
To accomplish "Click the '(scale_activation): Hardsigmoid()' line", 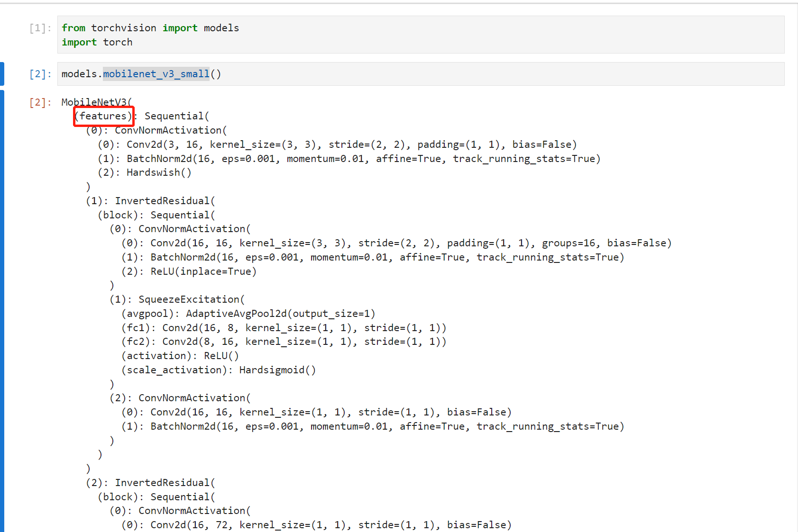I will pos(219,370).
